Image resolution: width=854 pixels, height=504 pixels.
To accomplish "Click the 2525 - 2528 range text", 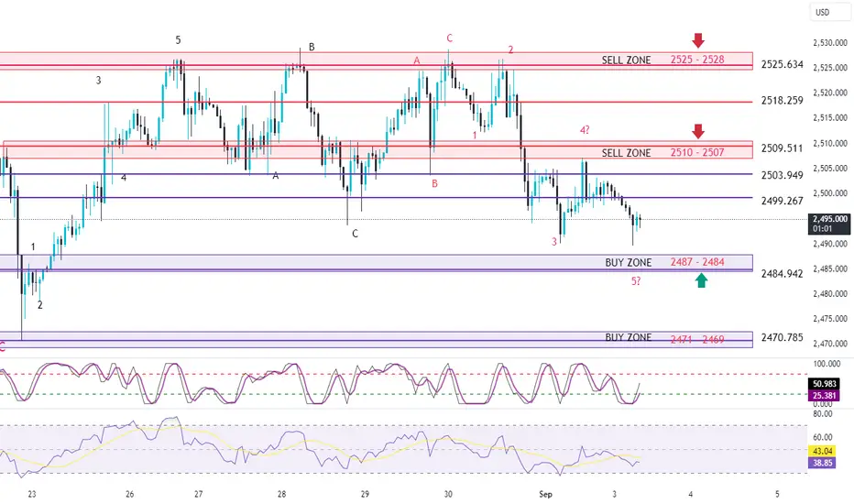I will (697, 60).
